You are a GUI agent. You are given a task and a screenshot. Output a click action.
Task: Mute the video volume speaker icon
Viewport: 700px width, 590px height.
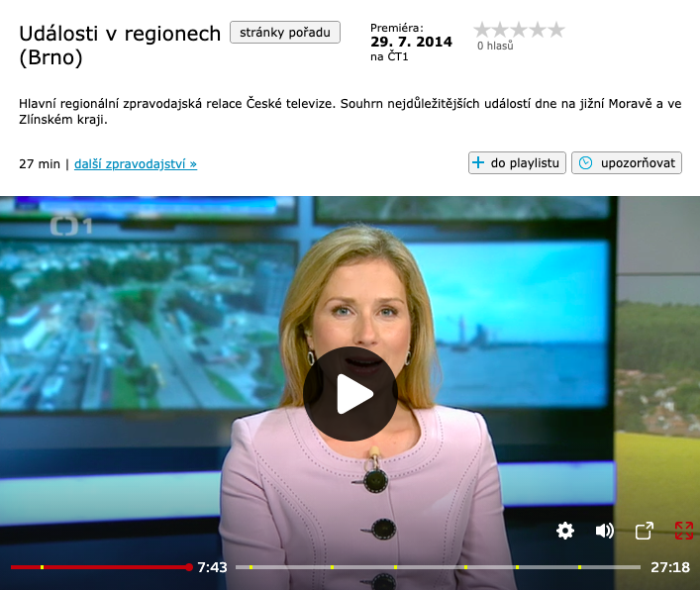(605, 531)
